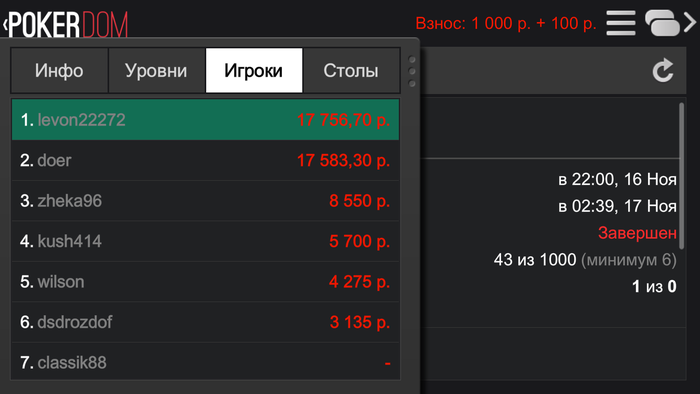
Task: Select player doer in the list
Action: (x=205, y=160)
